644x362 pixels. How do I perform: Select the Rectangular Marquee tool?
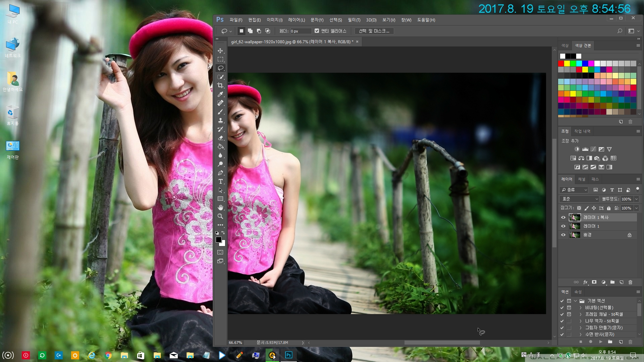(x=220, y=59)
